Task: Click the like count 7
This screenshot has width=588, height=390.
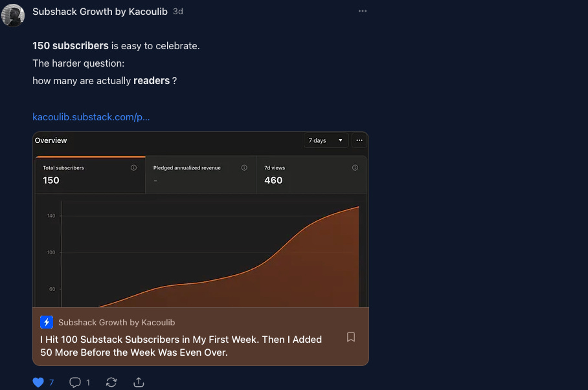Action: tap(51, 382)
